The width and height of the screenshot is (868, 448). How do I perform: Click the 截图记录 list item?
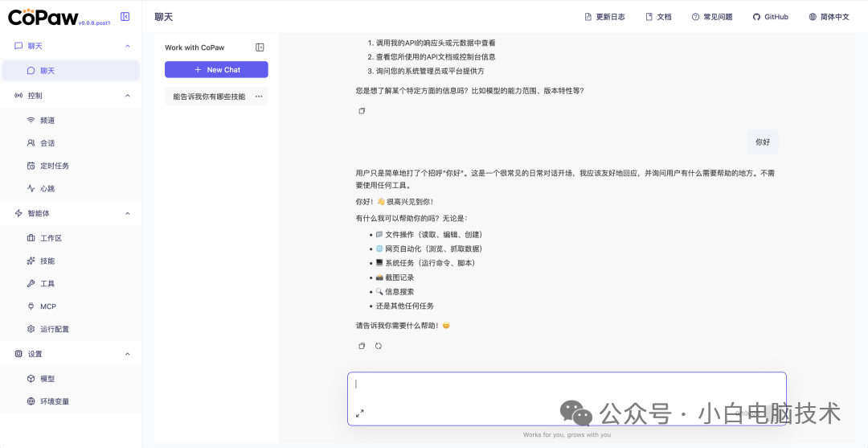[x=395, y=277]
